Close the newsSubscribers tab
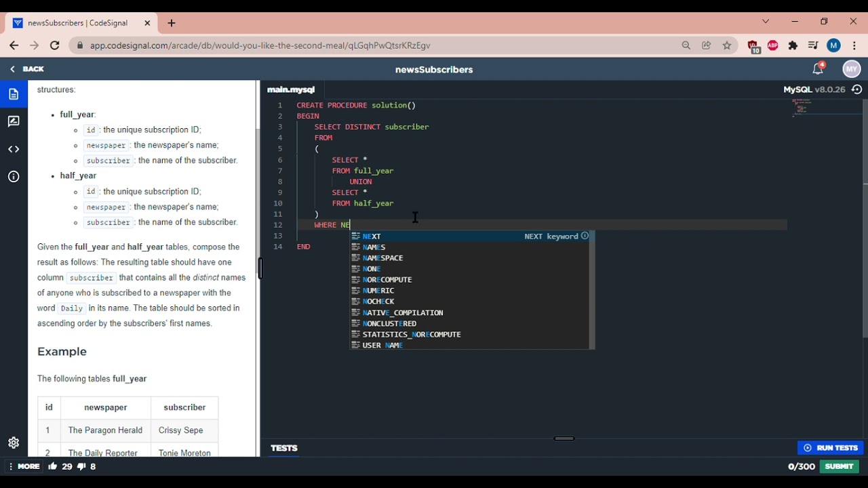 click(147, 23)
